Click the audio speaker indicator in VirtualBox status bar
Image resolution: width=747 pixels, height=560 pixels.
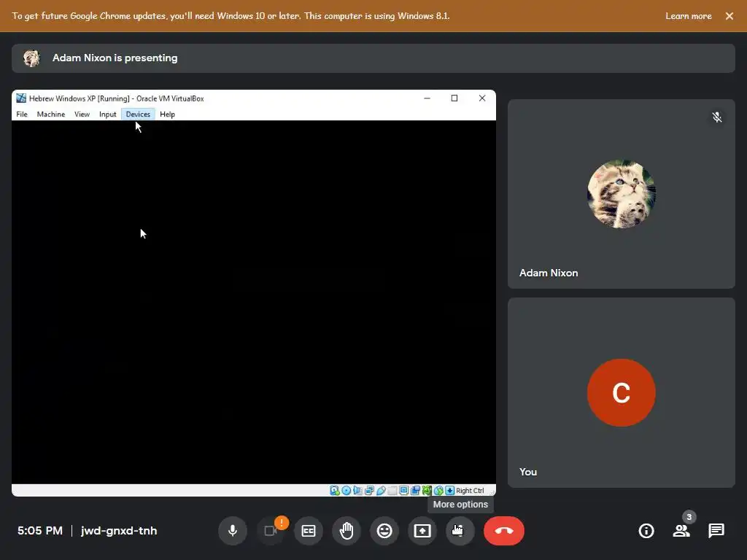click(357, 491)
